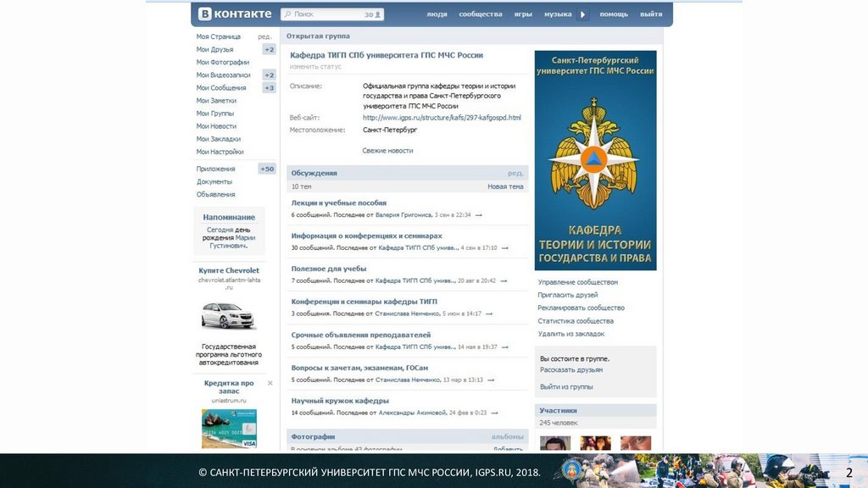Open Документы in sidebar
This screenshot has width=868, height=488.
tap(214, 181)
